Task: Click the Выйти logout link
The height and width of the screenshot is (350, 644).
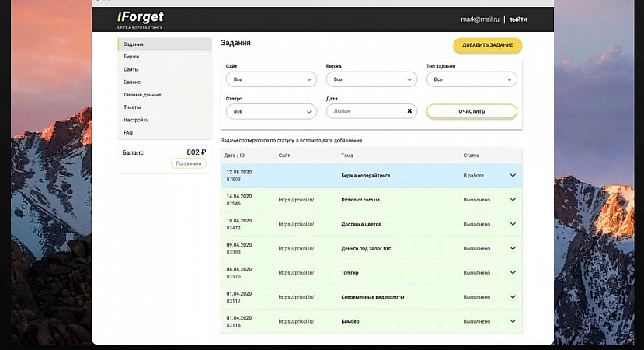Action: pyautogui.click(x=518, y=19)
